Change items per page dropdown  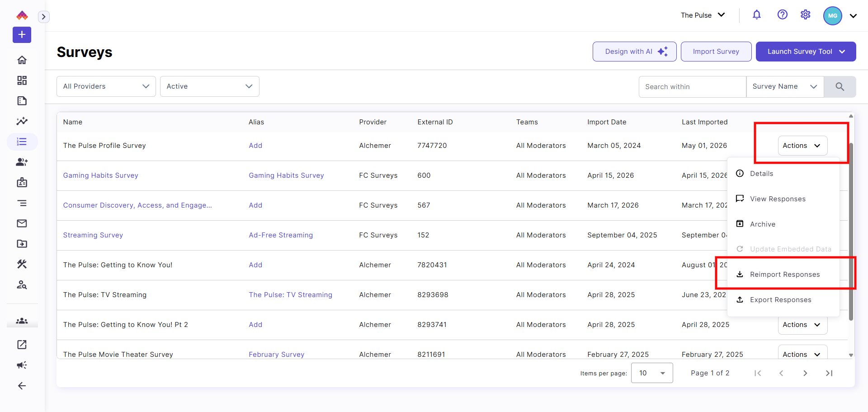click(652, 373)
